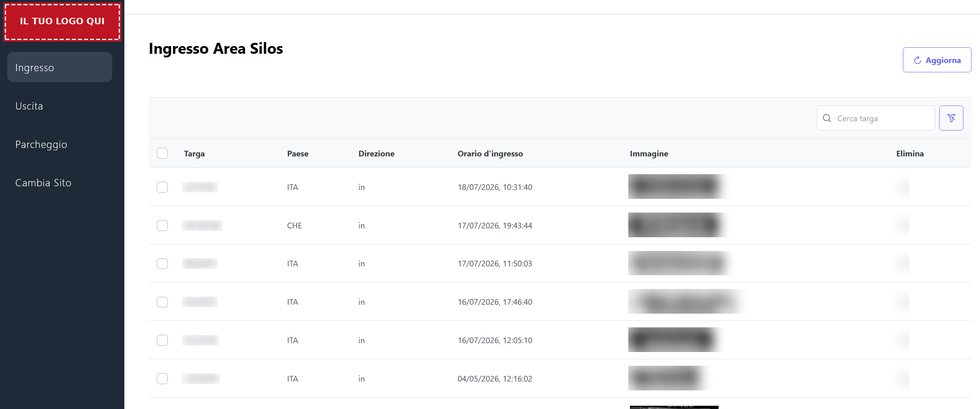Image resolution: width=980 pixels, height=409 pixels.
Task: Open the Parcheggio sidebar item
Action: tap(60, 144)
